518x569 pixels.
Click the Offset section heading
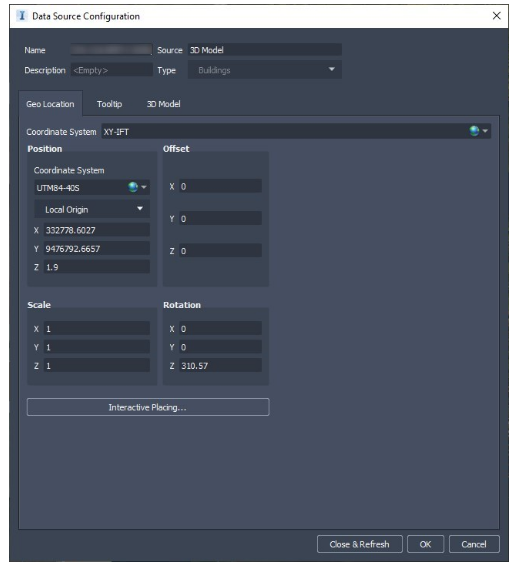tap(176, 149)
